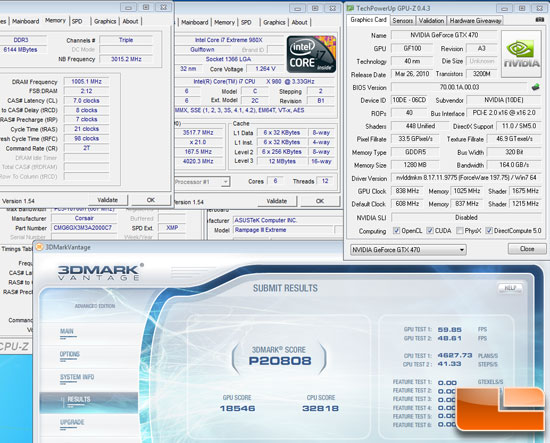The height and width of the screenshot is (443, 550).
Task: Click the Driver Version field in GPU-Z
Action: click(x=466, y=178)
